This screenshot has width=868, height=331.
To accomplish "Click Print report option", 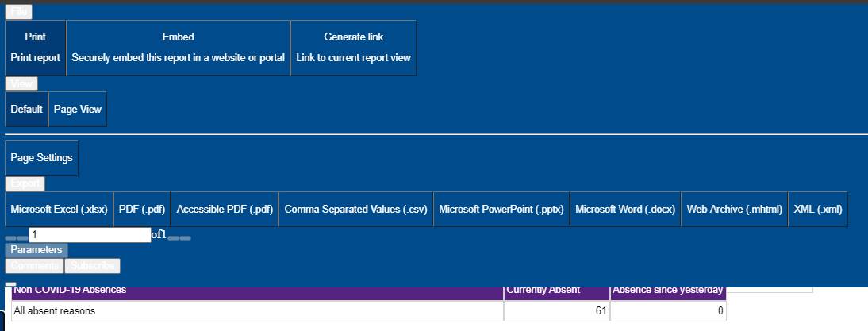I will coord(36,48).
